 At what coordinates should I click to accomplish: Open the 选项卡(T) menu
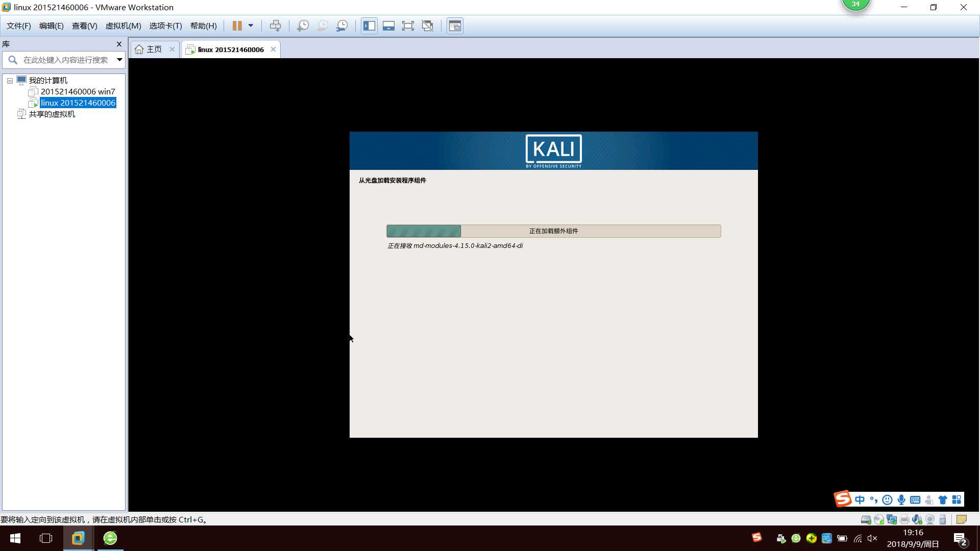click(165, 26)
